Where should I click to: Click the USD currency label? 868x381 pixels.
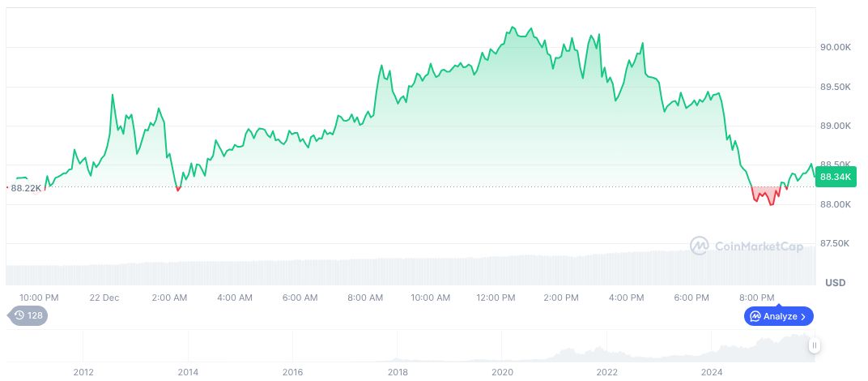[835, 283]
